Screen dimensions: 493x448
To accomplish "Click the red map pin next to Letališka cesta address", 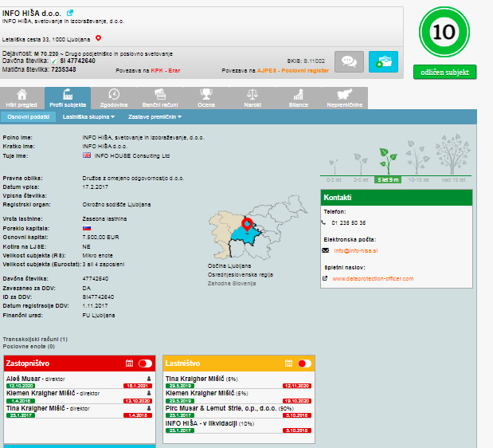I will (99, 37).
